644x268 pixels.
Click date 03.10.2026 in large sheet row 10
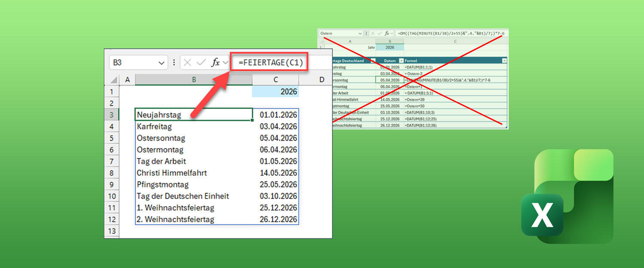coord(276,196)
